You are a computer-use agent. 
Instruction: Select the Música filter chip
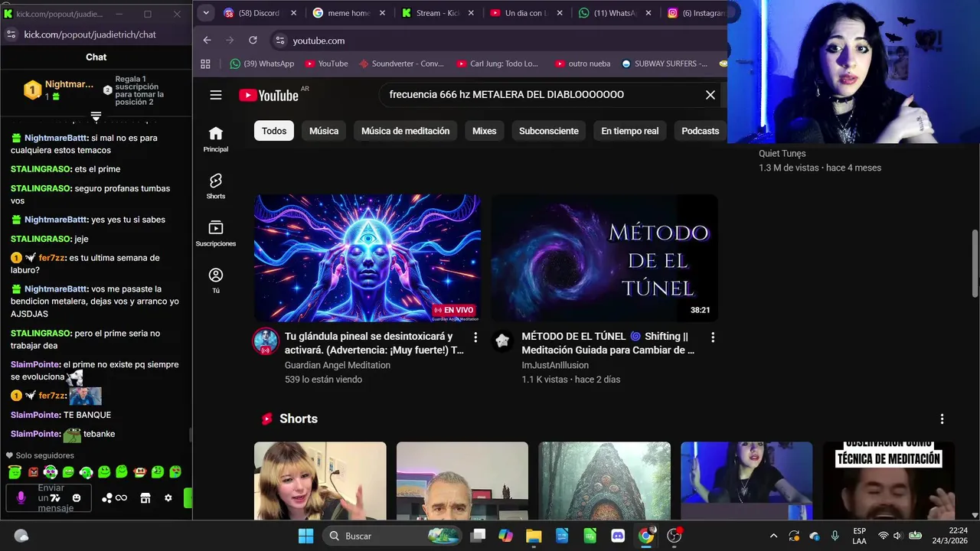pyautogui.click(x=324, y=131)
